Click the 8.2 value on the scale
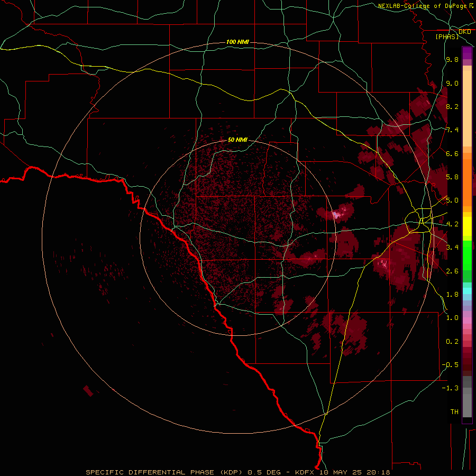 coord(452,106)
